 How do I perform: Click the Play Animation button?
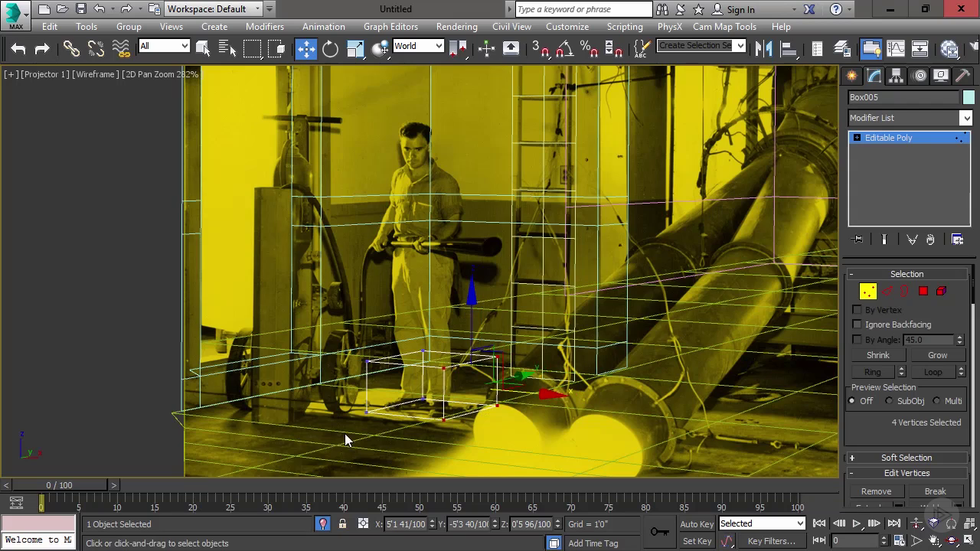coord(857,523)
